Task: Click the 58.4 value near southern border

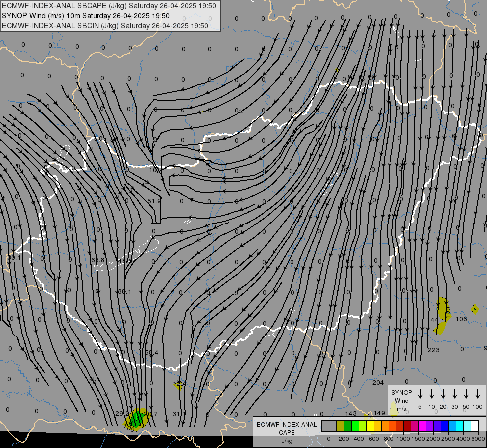Action: (x=152, y=353)
